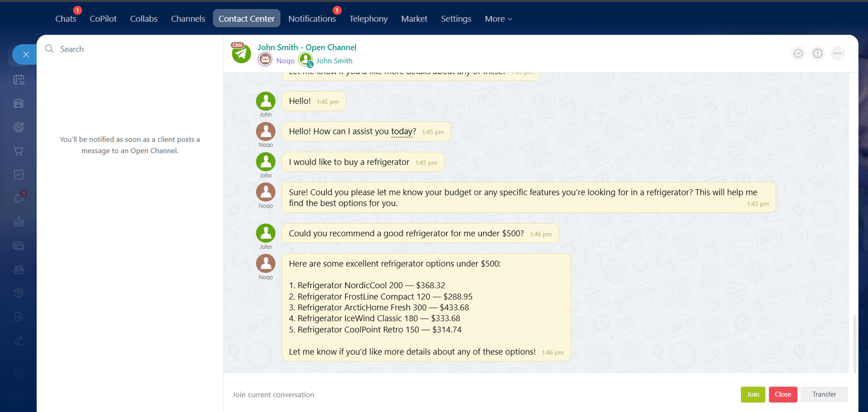Click the robot icon in left sidebar
Viewport: 868px width, 412px height.
tap(19, 269)
